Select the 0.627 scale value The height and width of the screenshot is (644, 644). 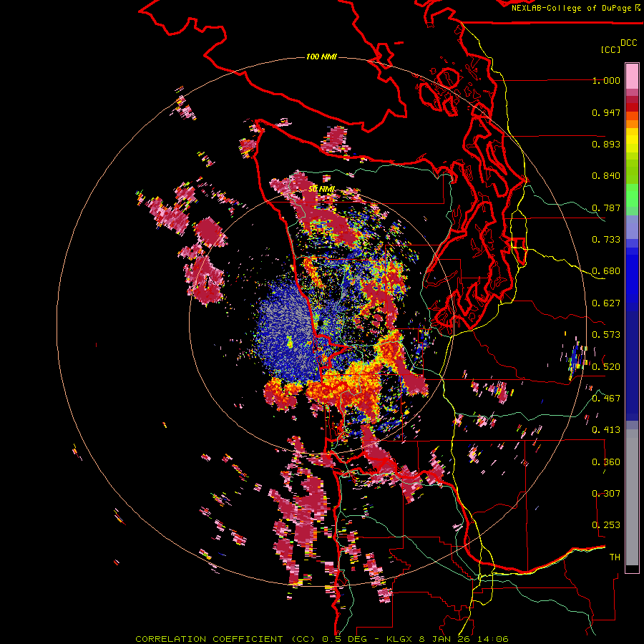tap(606, 303)
